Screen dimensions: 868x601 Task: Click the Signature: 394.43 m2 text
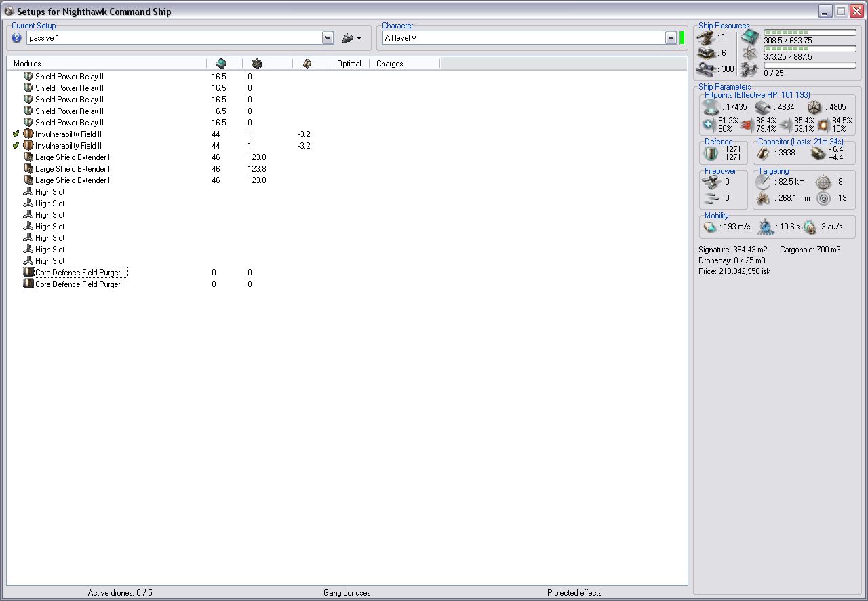(733, 250)
